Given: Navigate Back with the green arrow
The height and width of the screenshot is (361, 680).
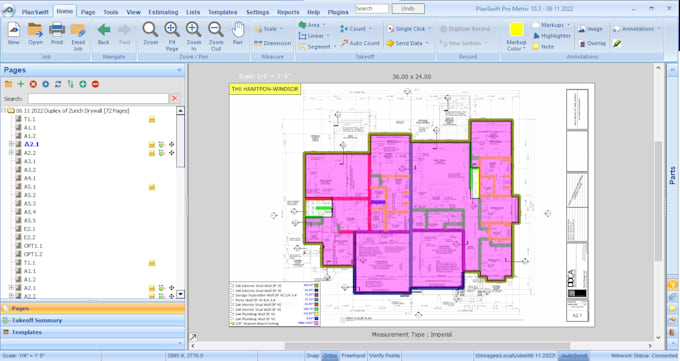Looking at the screenshot, I should tap(104, 33).
